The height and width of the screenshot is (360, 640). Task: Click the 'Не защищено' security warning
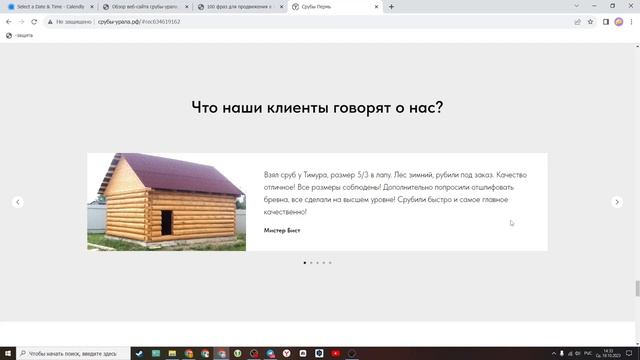point(70,22)
